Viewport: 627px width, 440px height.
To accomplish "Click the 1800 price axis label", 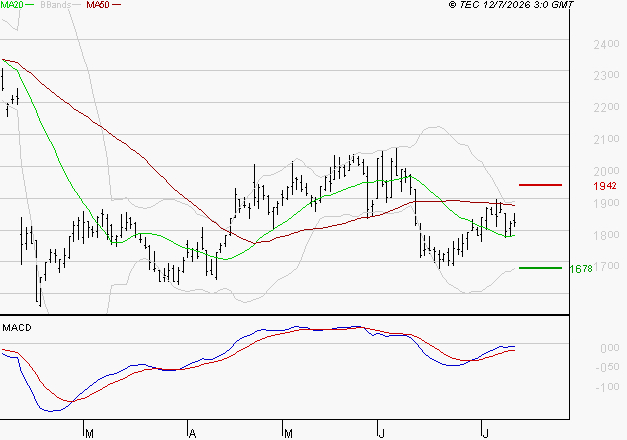I will pos(606,235).
